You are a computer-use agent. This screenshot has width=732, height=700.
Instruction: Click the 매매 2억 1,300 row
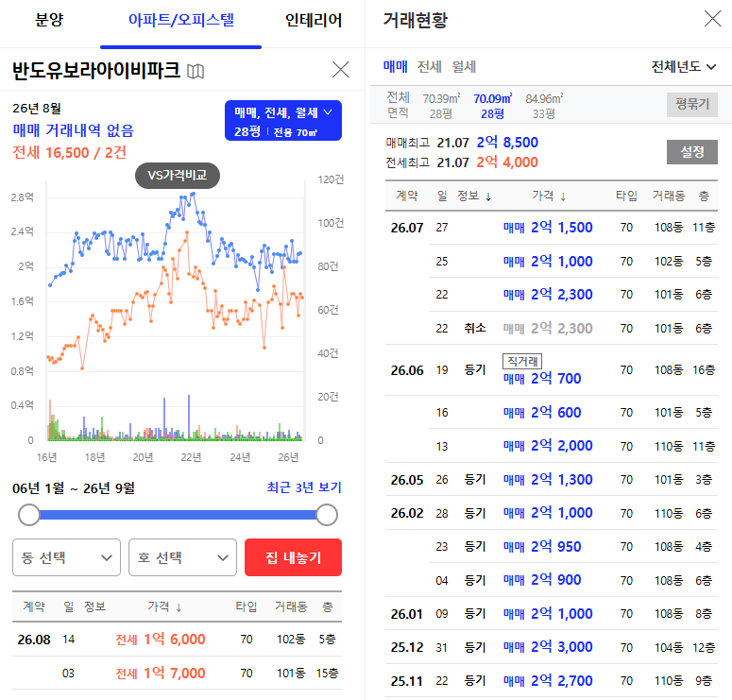552,480
